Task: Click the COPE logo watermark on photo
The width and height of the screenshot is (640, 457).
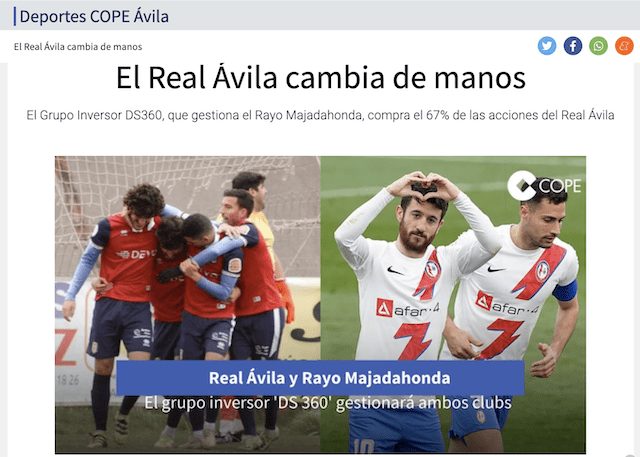Action: tap(544, 186)
